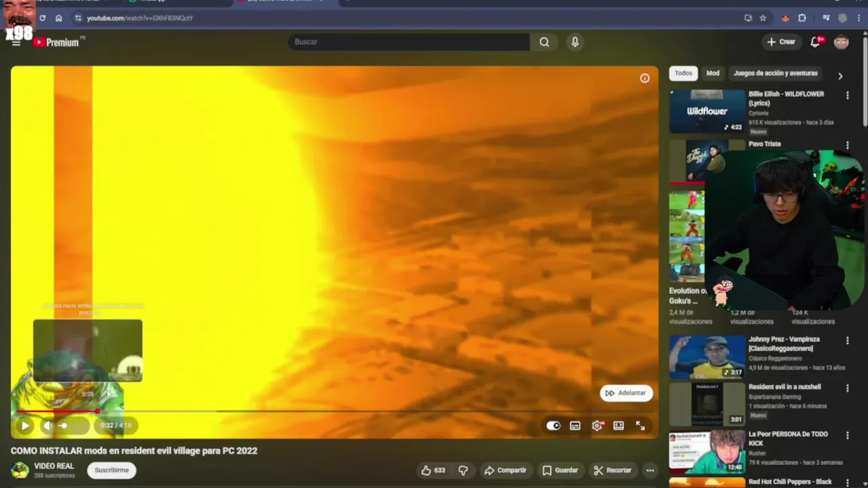868x488 pixels.
Task: Open the Resident evil in a nutshell title
Action: pyautogui.click(x=785, y=387)
